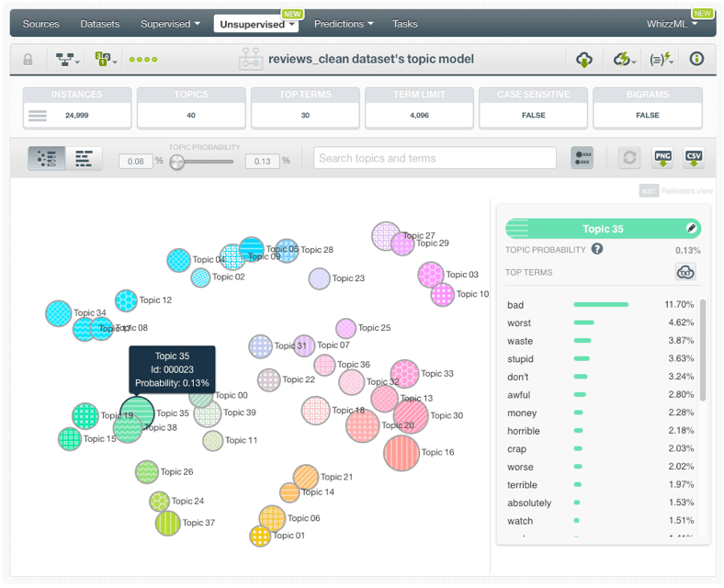Edit the Topic 35 name with pencil icon
The image size is (724, 588).
(x=691, y=229)
